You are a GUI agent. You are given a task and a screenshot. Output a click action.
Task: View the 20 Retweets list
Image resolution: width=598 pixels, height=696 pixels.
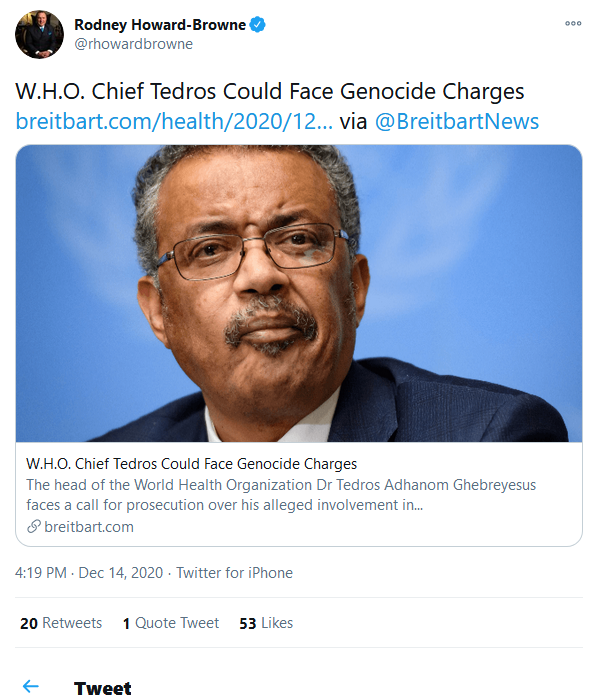(61, 623)
